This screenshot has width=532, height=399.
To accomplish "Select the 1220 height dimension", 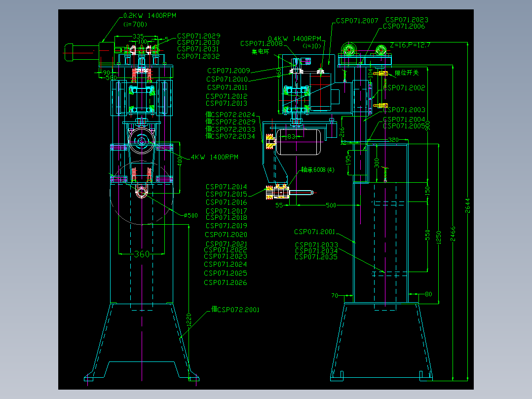I will [x=189, y=320].
